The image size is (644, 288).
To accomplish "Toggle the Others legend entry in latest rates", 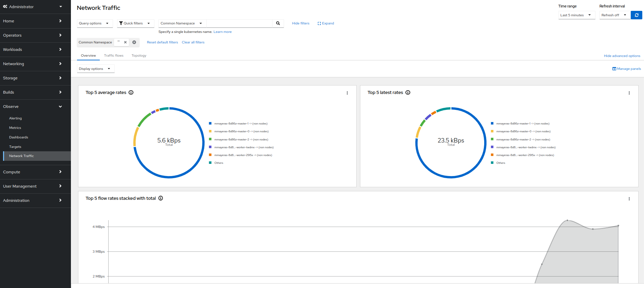I will point(500,163).
